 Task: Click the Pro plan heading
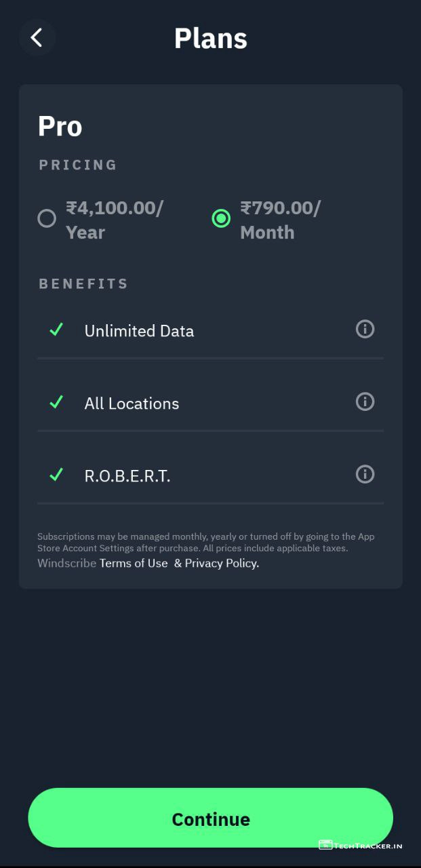[x=60, y=127]
